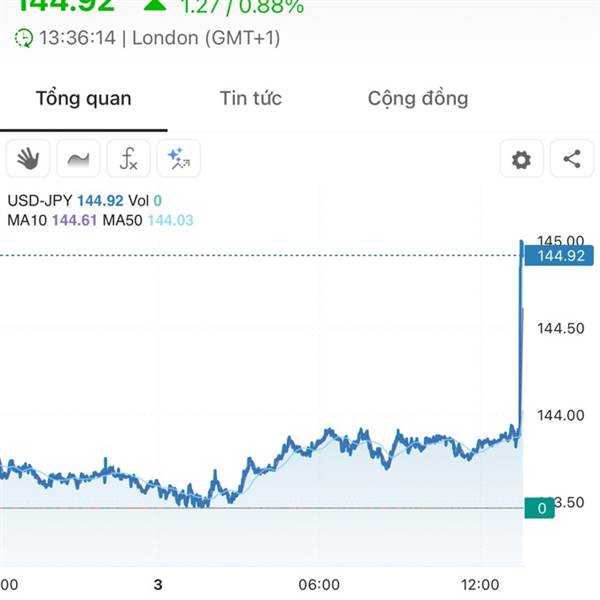Change the chart type with area icon
Image resolution: width=600 pixels, height=600 pixels.
(78, 158)
